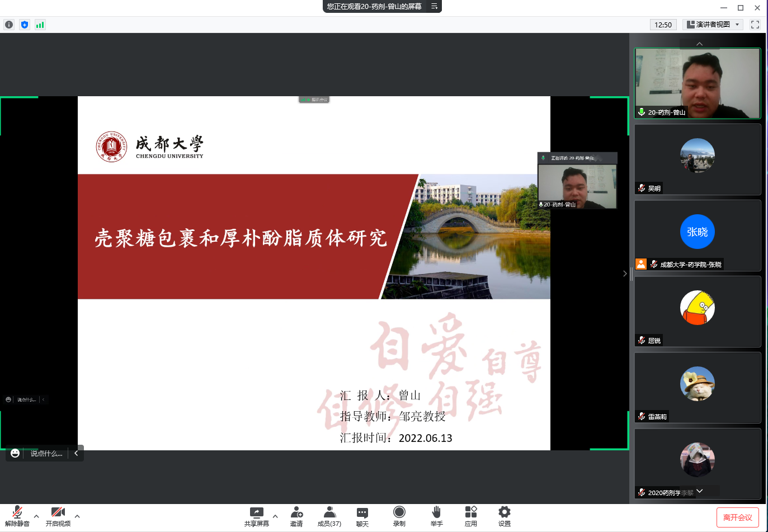Image resolution: width=768 pixels, height=532 pixels.
Task: Click the 共享屏幕 share screen button
Action: [256, 516]
